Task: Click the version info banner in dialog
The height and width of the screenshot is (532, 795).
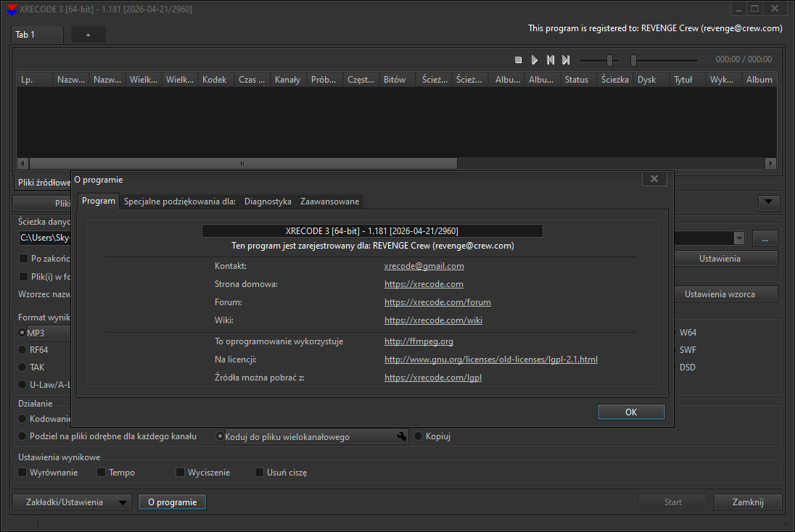Action: 372,231
